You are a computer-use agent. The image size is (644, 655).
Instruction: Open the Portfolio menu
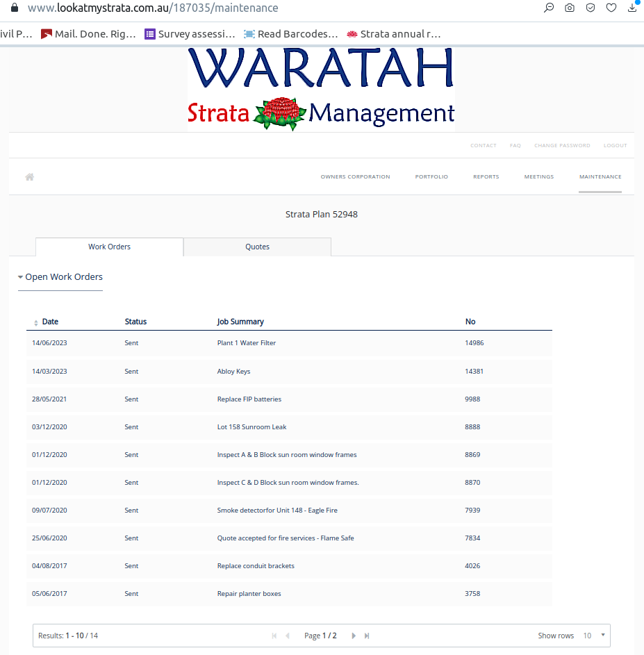431,176
